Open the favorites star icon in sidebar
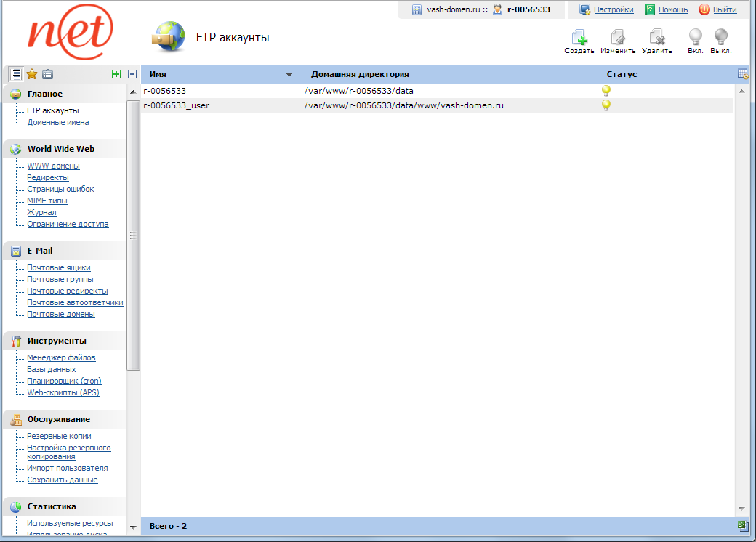The width and height of the screenshot is (756, 542). coord(32,74)
